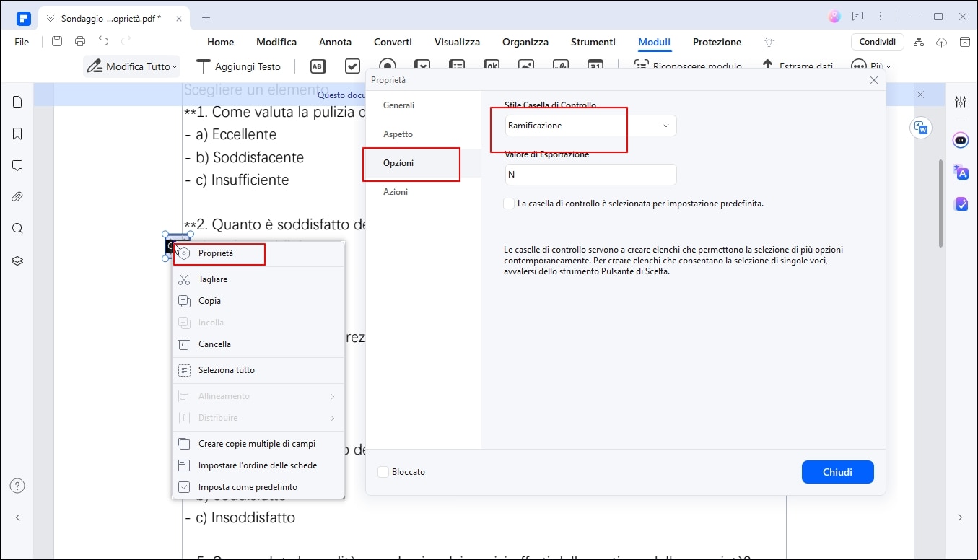Image resolution: width=978 pixels, height=560 pixels.
Task: Open the File menu
Action: click(x=22, y=42)
